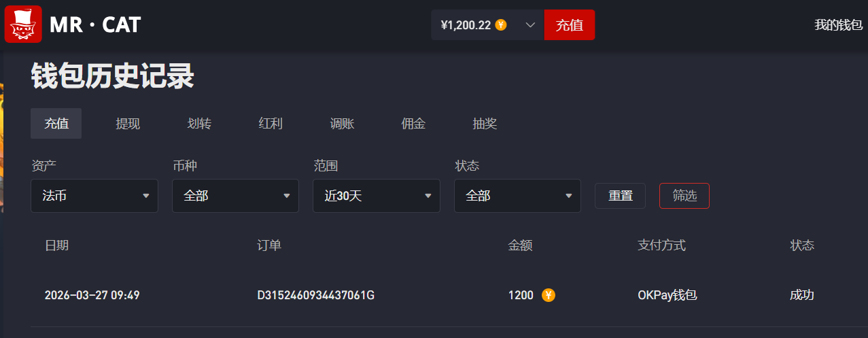
Task: Click the red 充值 button in the header
Action: tap(570, 25)
